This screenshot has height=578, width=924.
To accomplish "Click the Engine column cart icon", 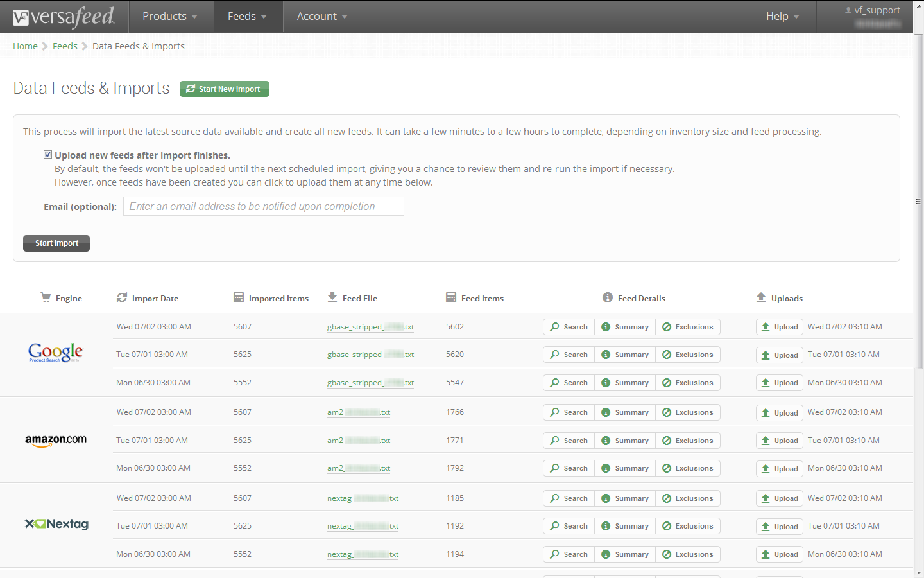I will tap(46, 297).
